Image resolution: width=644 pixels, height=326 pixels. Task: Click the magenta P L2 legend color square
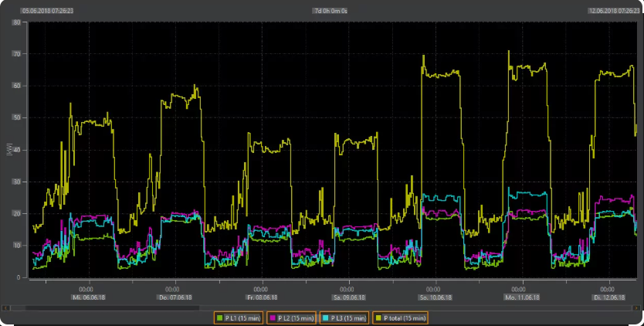pos(272,318)
